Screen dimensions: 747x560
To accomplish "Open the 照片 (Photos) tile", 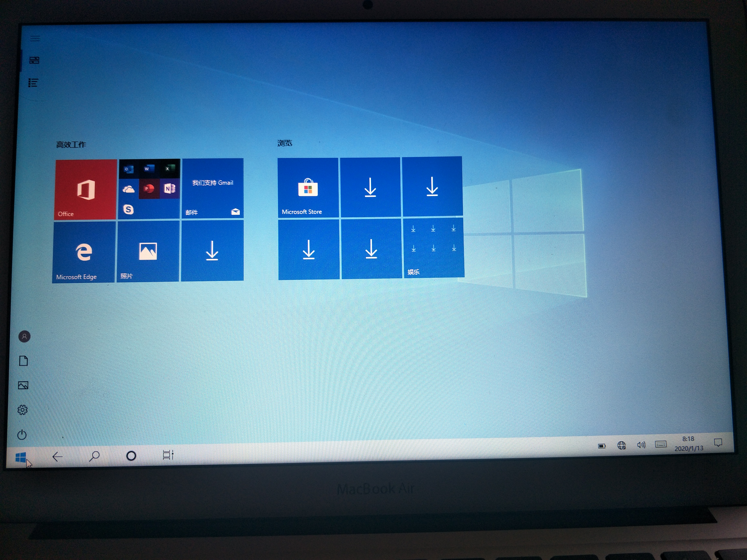I will coord(148,251).
